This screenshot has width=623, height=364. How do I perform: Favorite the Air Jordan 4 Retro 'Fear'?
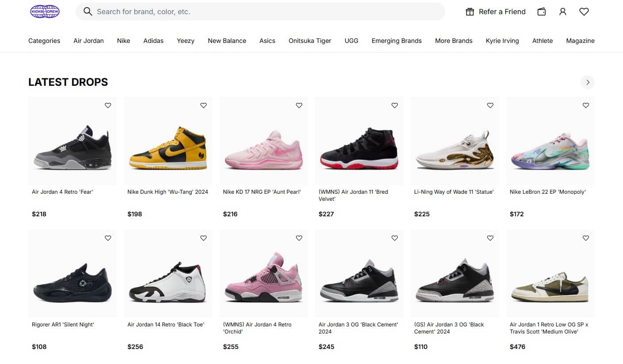coord(108,105)
